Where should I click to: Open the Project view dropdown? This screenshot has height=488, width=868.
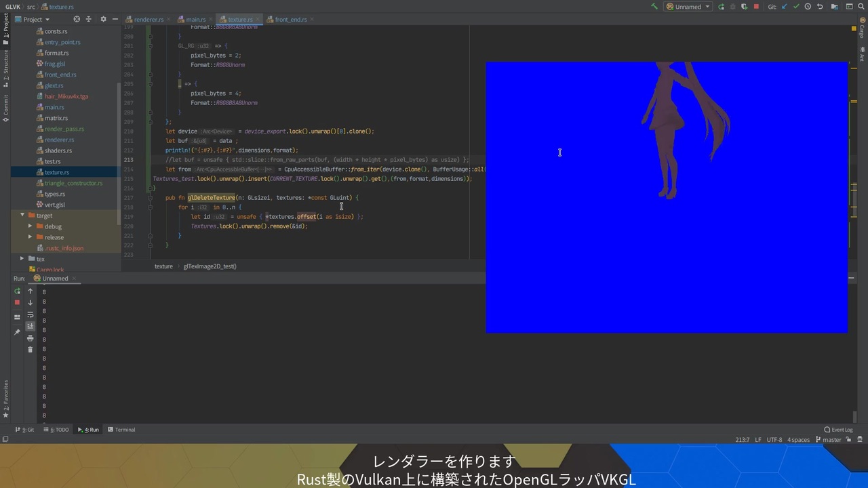(x=32, y=20)
